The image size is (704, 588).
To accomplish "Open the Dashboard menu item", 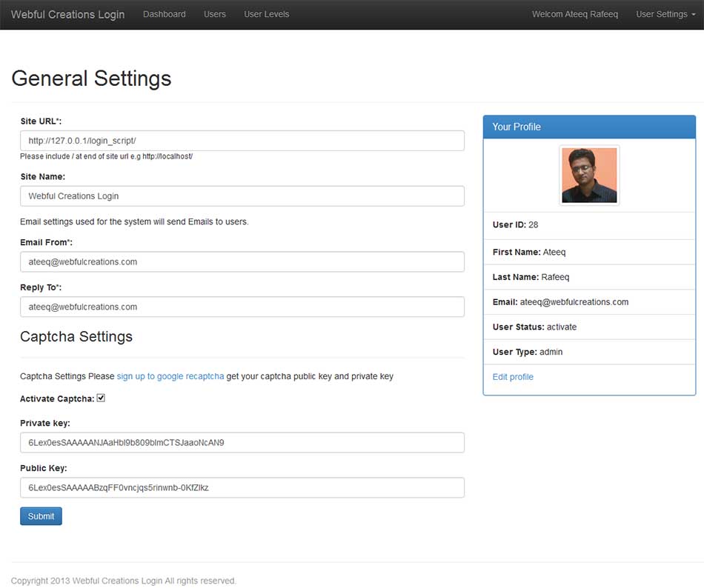I will 164,14.
